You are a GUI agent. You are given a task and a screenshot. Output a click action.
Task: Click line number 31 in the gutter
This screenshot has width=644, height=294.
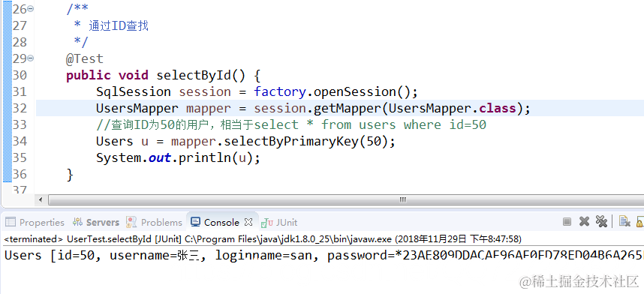pyautogui.click(x=20, y=92)
